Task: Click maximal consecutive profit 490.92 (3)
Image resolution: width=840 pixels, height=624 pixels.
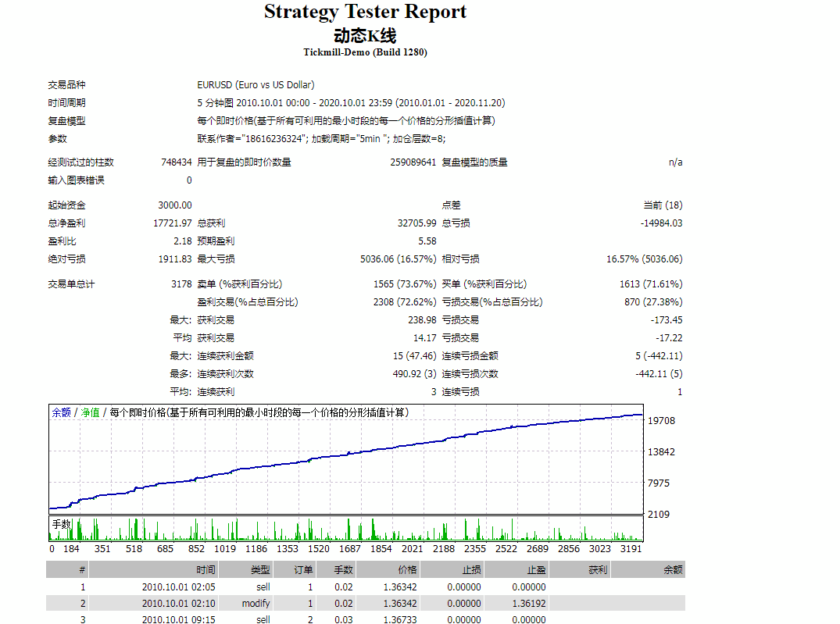Action: point(414,374)
